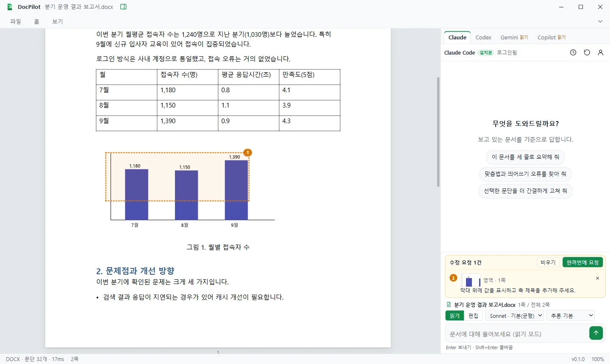The height and width of the screenshot is (364, 610).
Task: Click the 2쪽 page count in status bar
Action: pos(75,359)
